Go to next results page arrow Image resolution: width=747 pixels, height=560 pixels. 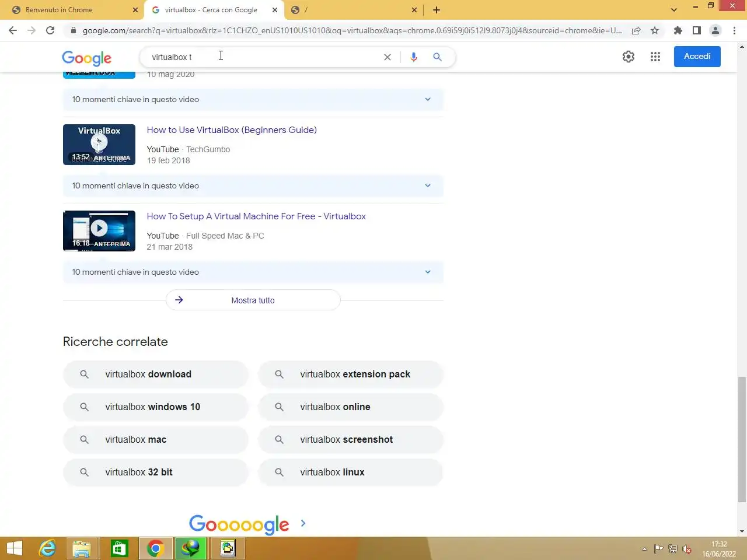(x=303, y=523)
